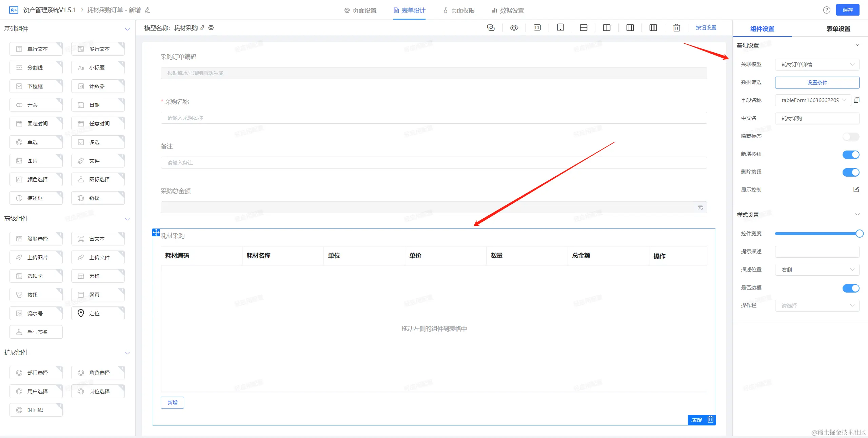Collapse the 高级组件 section
The width and height of the screenshot is (868, 438).
click(127, 219)
